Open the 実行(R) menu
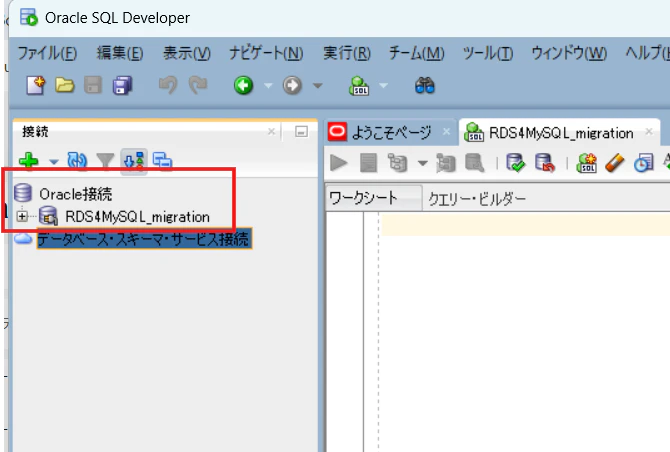Image resolution: width=670 pixels, height=452 pixels. 347,53
